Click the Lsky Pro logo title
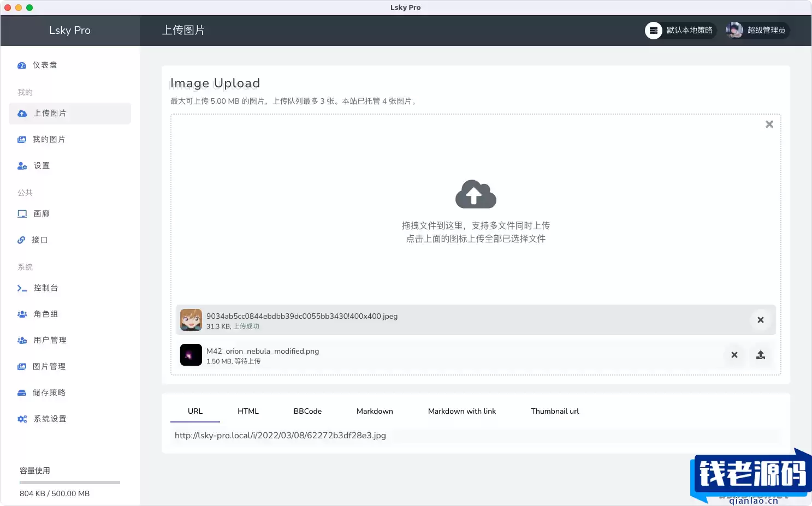The image size is (812, 506). pyautogui.click(x=70, y=31)
